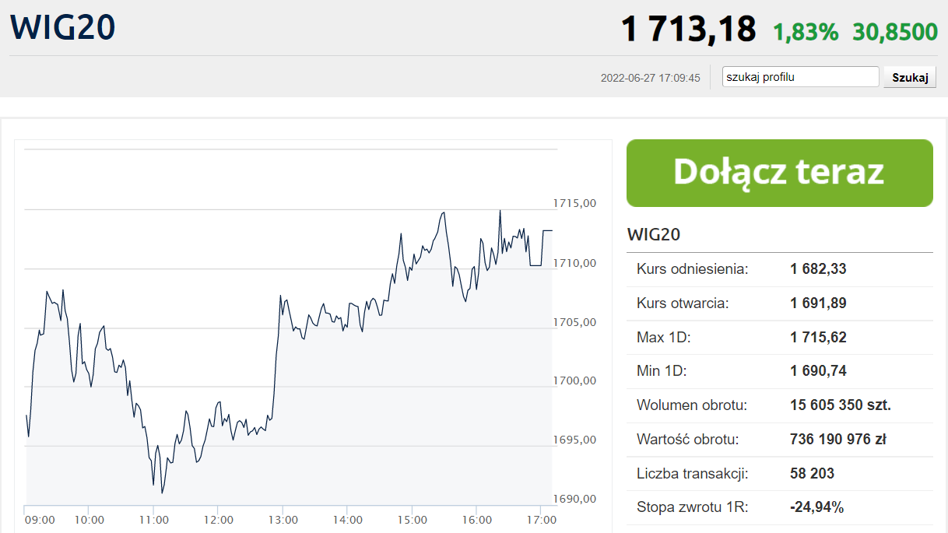Click the 11:00 time axis label
Screen dimensions: 948x533
(154, 520)
